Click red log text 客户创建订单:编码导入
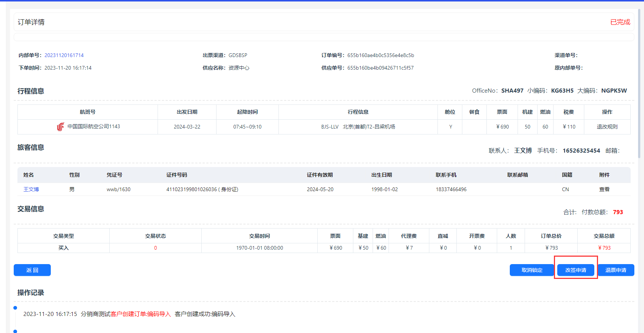 [141, 314]
